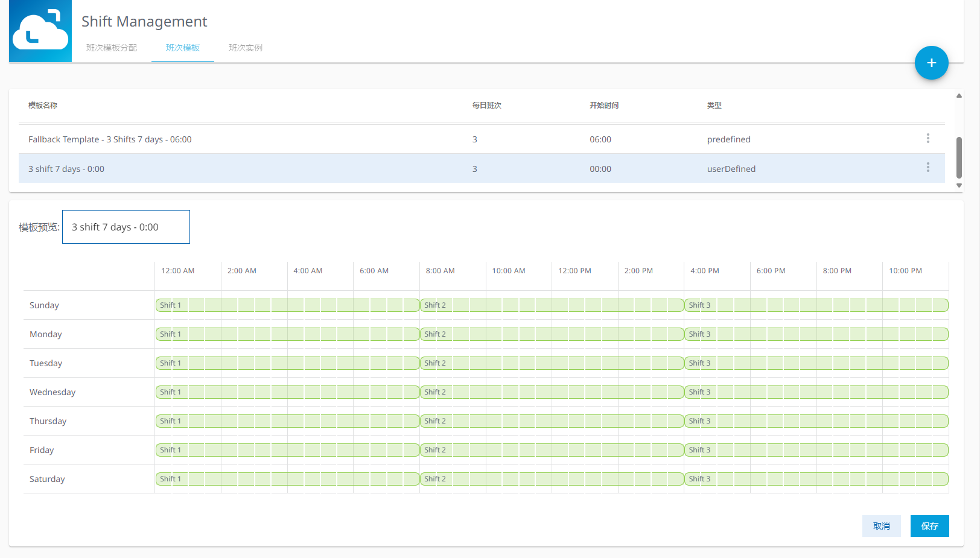Switch to 班次实例 tab
The height and width of the screenshot is (558, 980).
[245, 48]
